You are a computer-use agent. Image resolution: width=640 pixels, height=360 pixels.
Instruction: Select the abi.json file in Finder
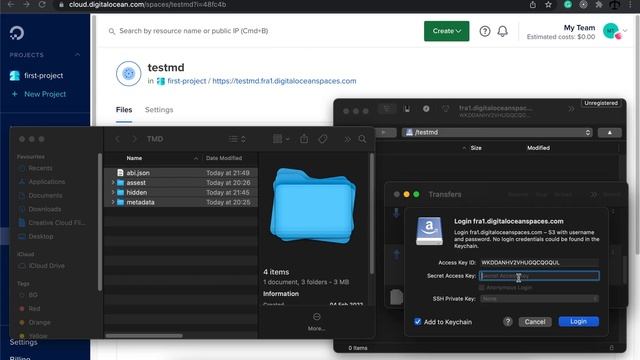[181, 173]
